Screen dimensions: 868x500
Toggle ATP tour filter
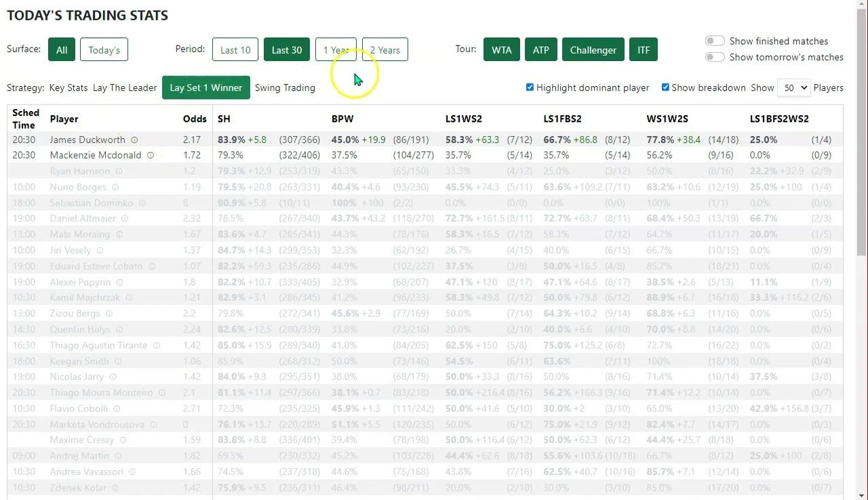pos(540,49)
